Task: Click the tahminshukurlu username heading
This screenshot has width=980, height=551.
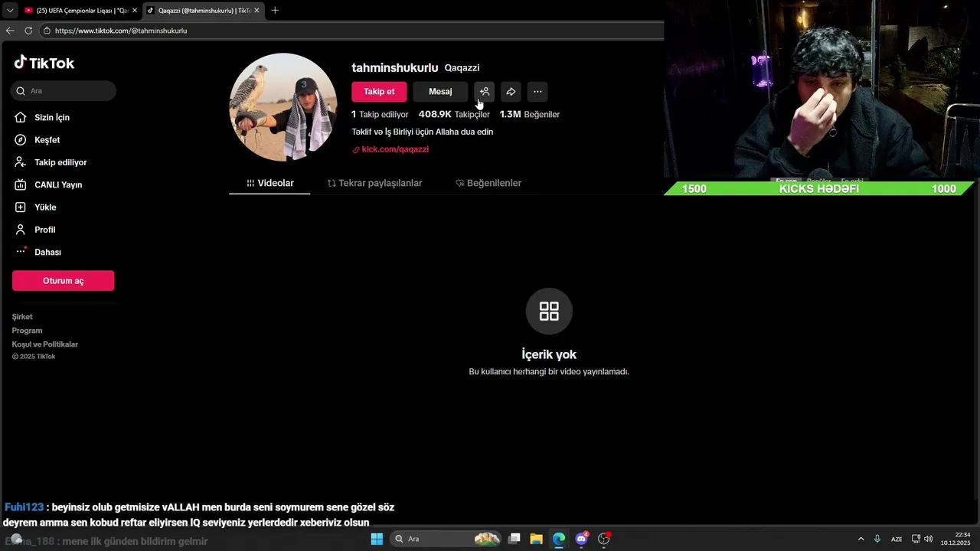Action: [395, 67]
